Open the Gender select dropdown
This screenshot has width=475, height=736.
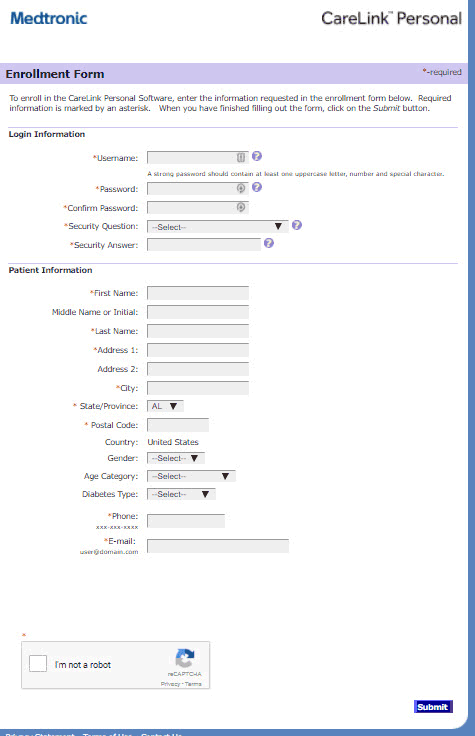(176, 458)
